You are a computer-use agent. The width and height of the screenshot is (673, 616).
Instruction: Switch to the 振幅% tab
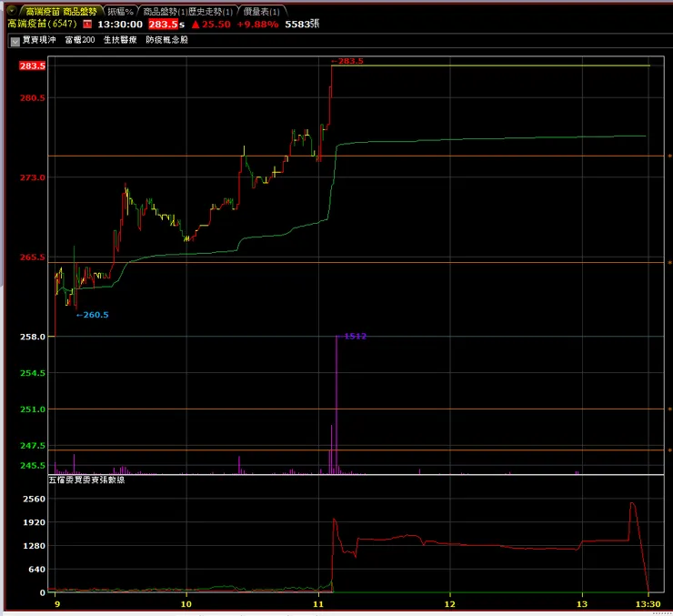(120, 11)
